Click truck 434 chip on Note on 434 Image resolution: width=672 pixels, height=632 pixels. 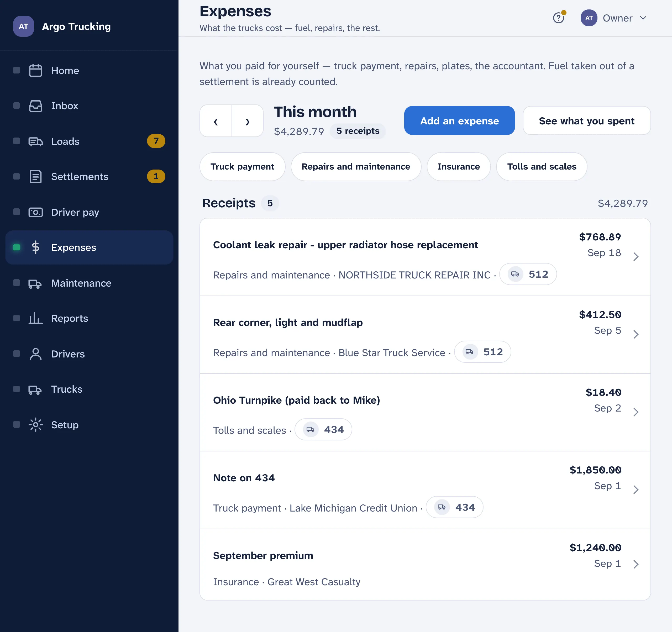[x=454, y=507]
